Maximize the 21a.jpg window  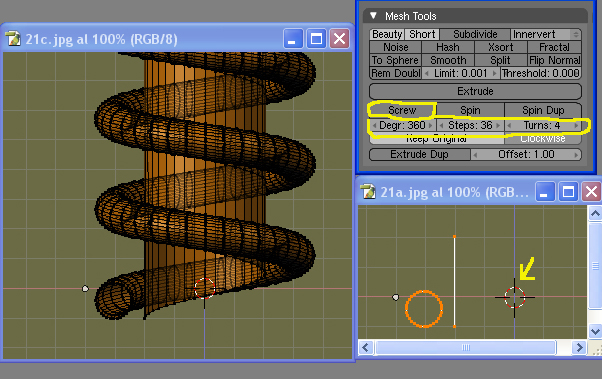(568, 192)
